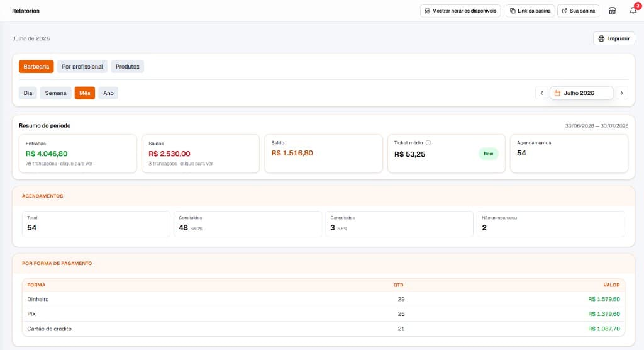Click the POR FORMA DE PAGAMENTO heading

pos(57,264)
